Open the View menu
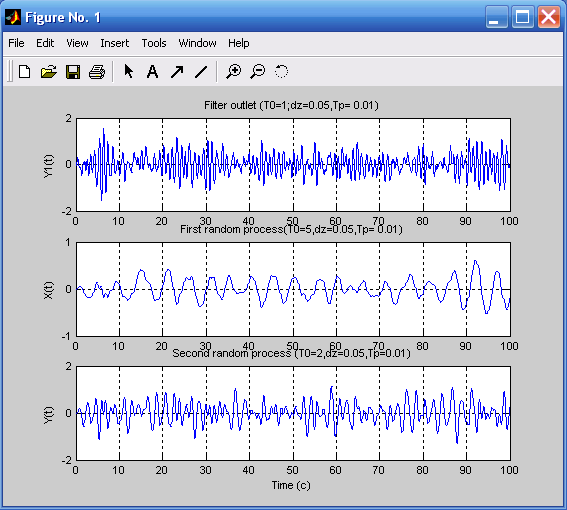This screenshot has width=567, height=510. (77, 43)
